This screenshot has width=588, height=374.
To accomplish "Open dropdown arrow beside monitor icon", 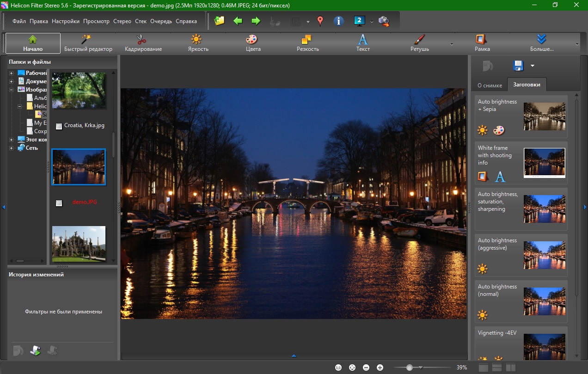I will pos(372,21).
